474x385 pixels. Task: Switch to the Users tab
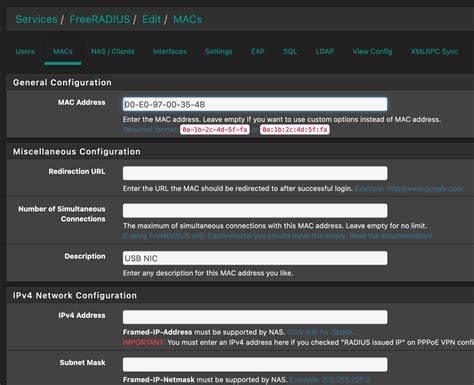tap(25, 51)
